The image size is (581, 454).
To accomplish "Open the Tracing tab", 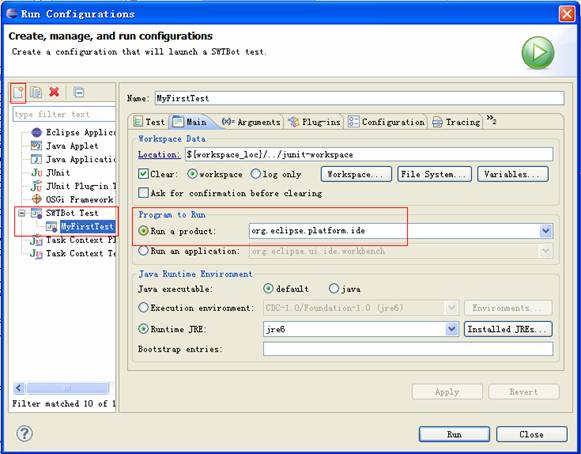I will (456, 122).
